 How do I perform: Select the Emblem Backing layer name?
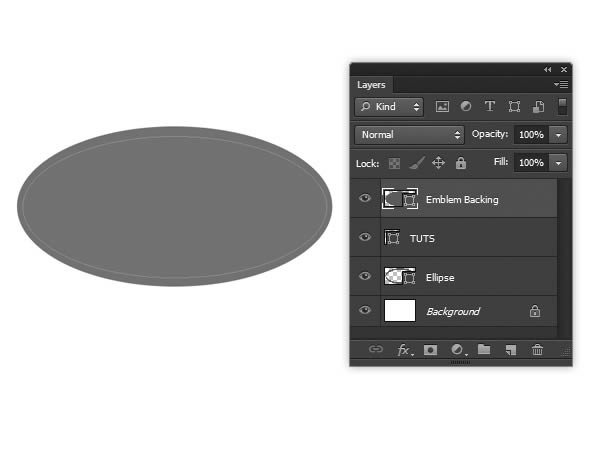point(462,199)
